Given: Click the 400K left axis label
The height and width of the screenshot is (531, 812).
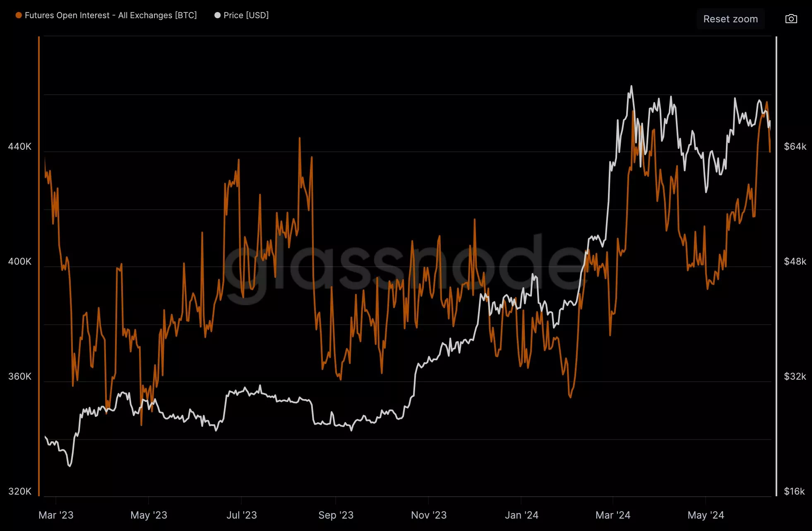Looking at the screenshot, I should pos(20,261).
